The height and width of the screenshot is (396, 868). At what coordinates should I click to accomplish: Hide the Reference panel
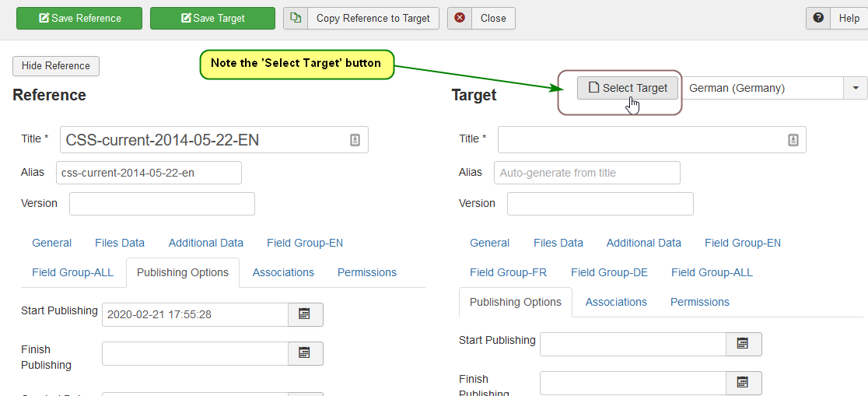pos(56,66)
